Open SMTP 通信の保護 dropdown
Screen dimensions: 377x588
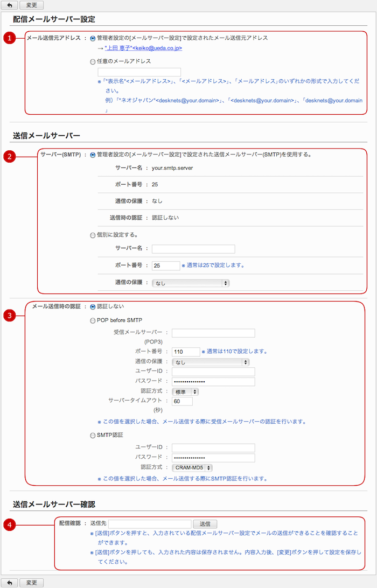(x=191, y=283)
